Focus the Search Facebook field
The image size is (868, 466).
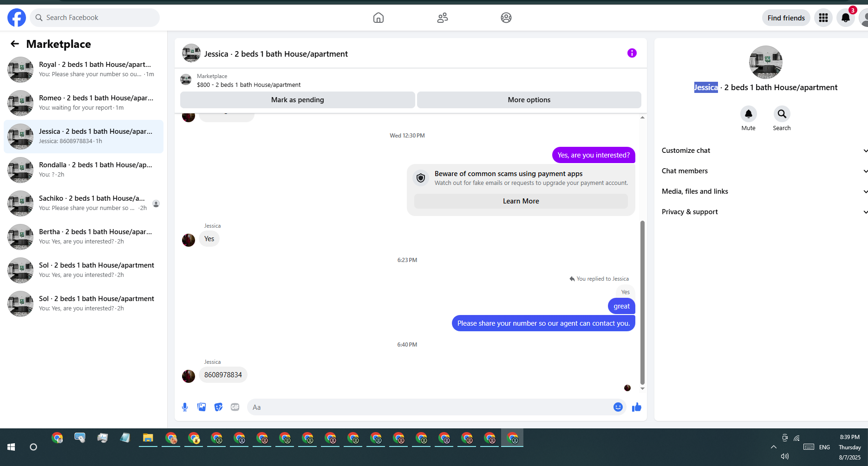[x=95, y=18]
